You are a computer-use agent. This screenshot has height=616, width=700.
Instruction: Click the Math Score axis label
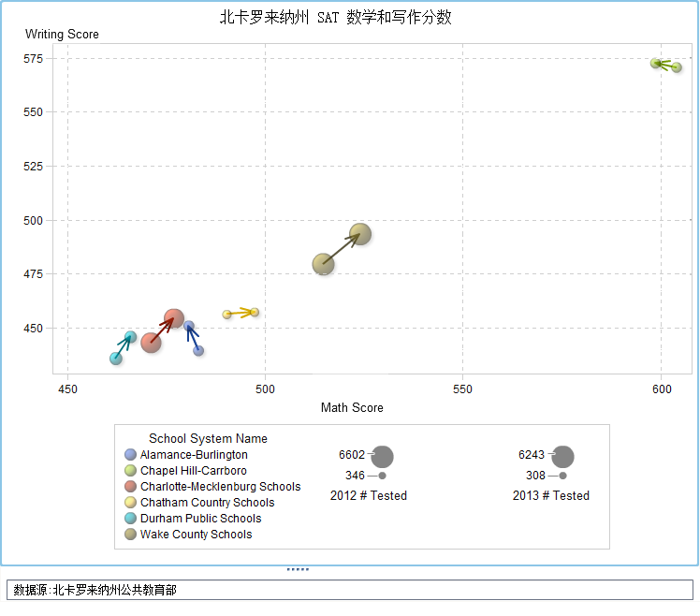point(352,407)
